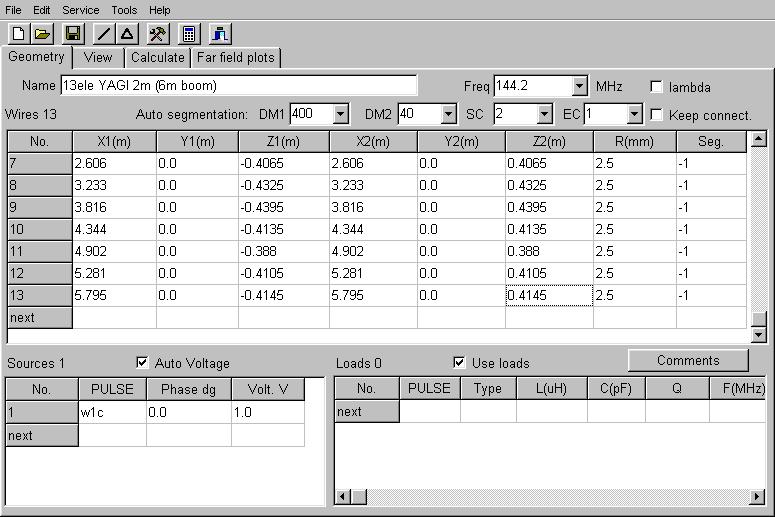Open the DM1 segmentation dropdown
This screenshot has width=775, height=517.
click(340, 114)
